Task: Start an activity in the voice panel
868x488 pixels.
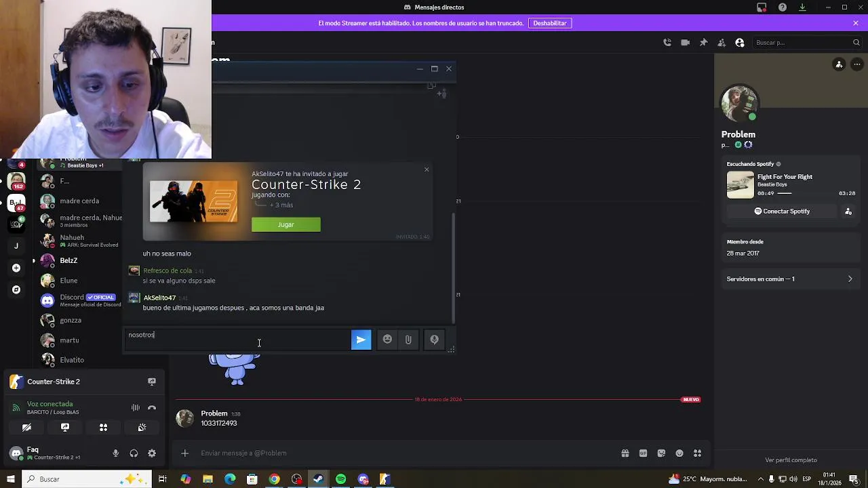Action: (x=103, y=428)
